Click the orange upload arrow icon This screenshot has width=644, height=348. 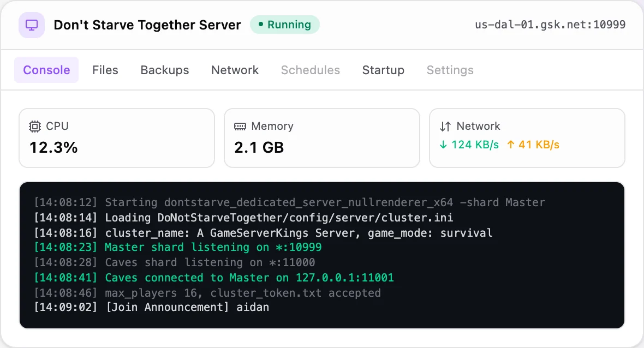click(510, 145)
